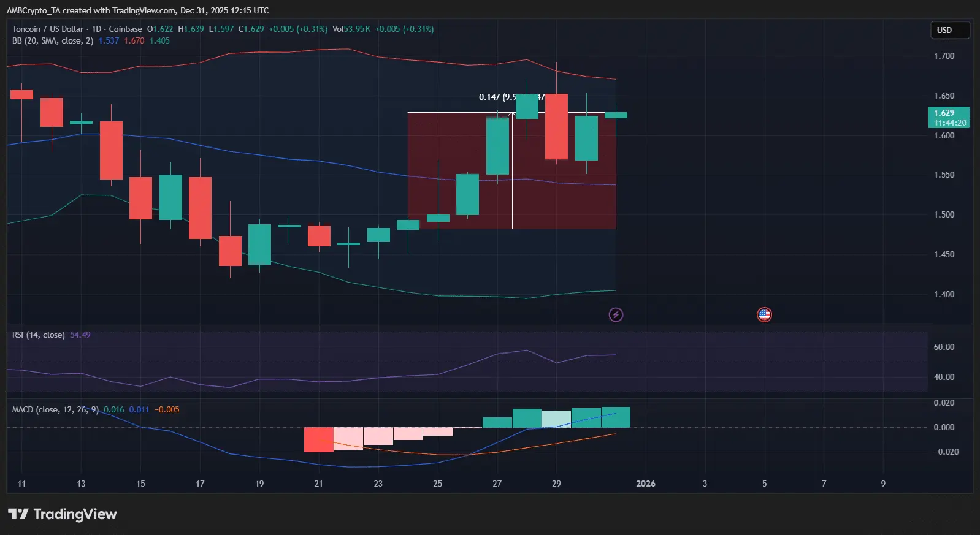Screen dimensions: 980x535
Task: Click the 1.700 price axis label
Action: pyautogui.click(x=944, y=56)
